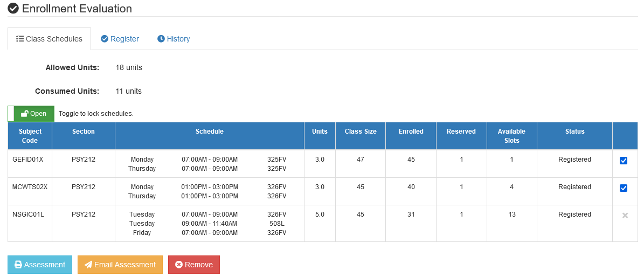The image size is (644, 277).
Task: Select subject code GEFID01X
Action: (x=28, y=160)
